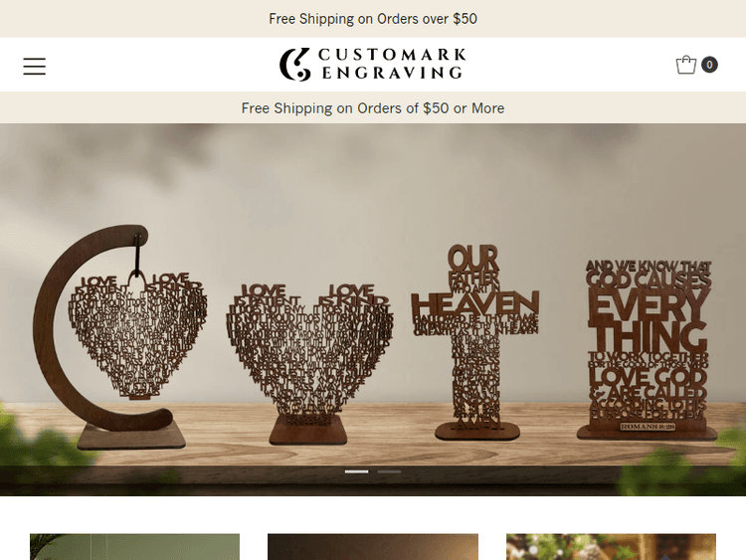Open the floral category tile on right
The height and width of the screenshot is (560, 746).
click(x=611, y=547)
